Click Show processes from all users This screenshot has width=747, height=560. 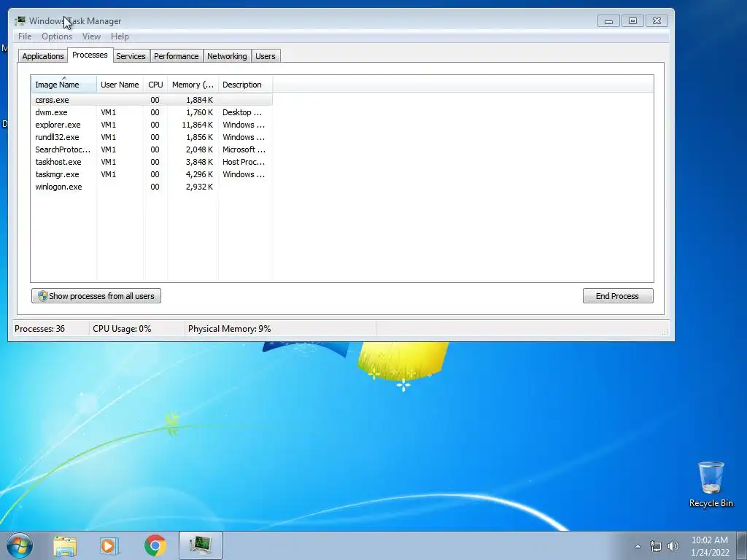(x=96, y=296)
